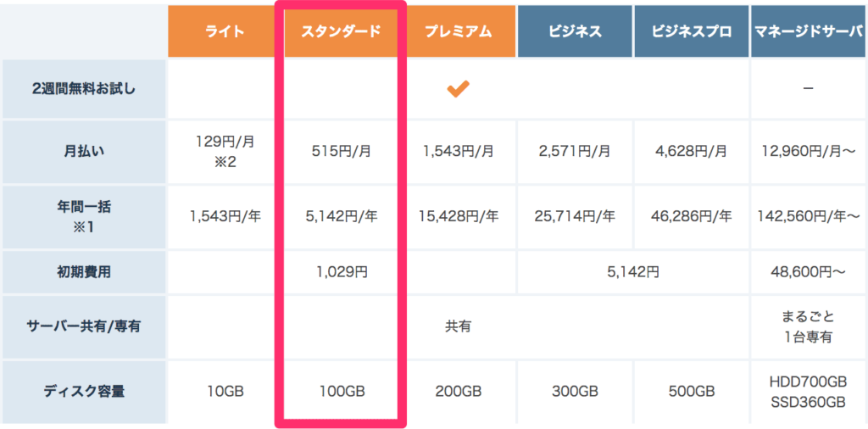Screen dimensions: 868x429
Task: Click the orange checkmark for the 2-week free trial
Action: pos(459,88)
